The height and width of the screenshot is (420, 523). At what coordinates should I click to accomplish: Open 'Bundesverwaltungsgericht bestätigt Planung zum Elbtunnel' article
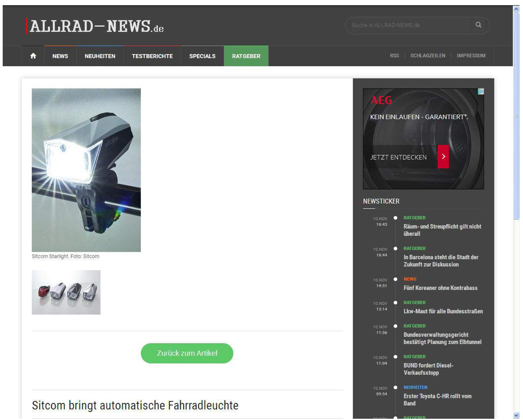coord(443,338)
